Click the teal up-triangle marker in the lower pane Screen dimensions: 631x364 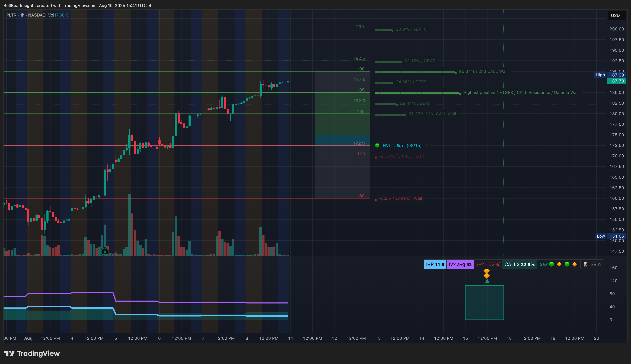point(487,281)
